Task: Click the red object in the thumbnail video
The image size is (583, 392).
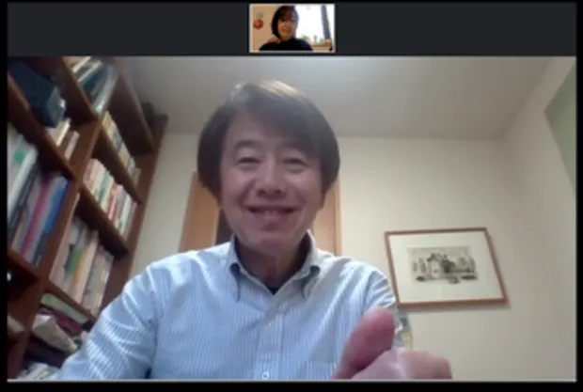Action: pyautogui.click(x=258, y=23)
